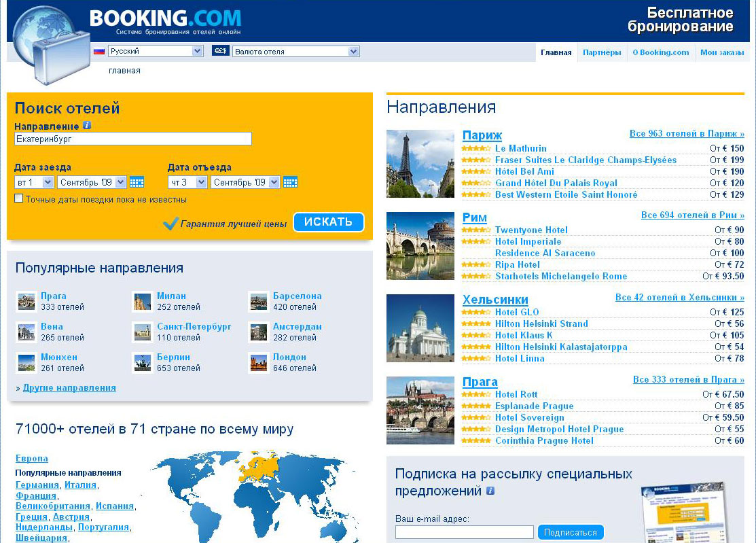Viewport: 756px width, 543px height.
Task: Click the Мюнхен small thumbnail
Action: [x=26, y=363]
